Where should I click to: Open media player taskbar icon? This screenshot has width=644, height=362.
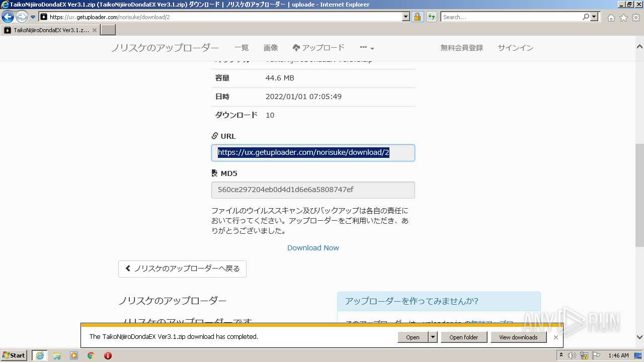pyautogui.click(x=74, y=355)
